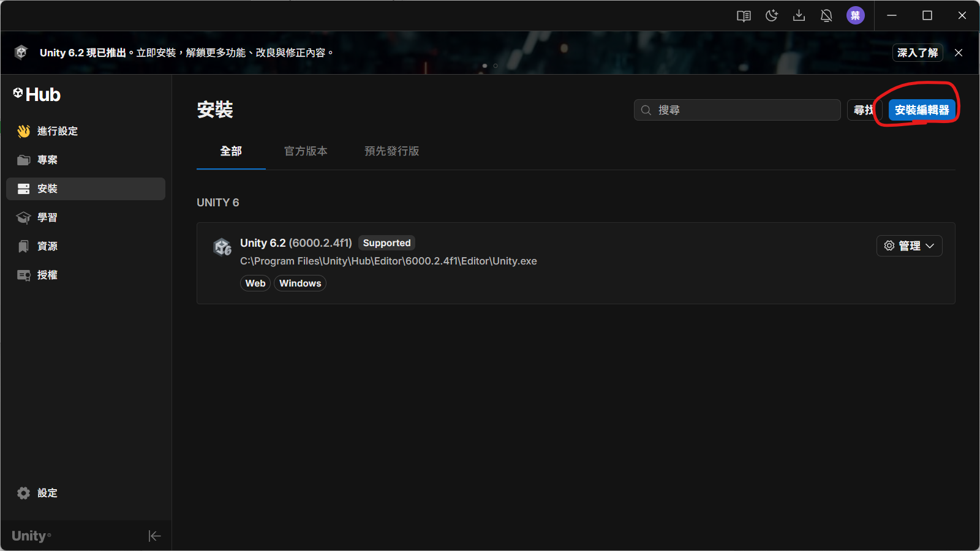Click 深入了解 button in the banner
980x551 pixels.
[x=918, y=53]
